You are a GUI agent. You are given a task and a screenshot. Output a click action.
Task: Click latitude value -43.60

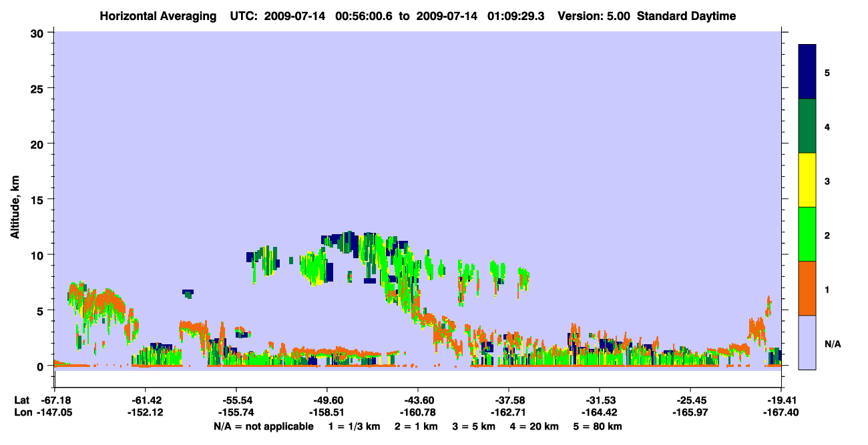pyautogui.click(x=417, y=400)
